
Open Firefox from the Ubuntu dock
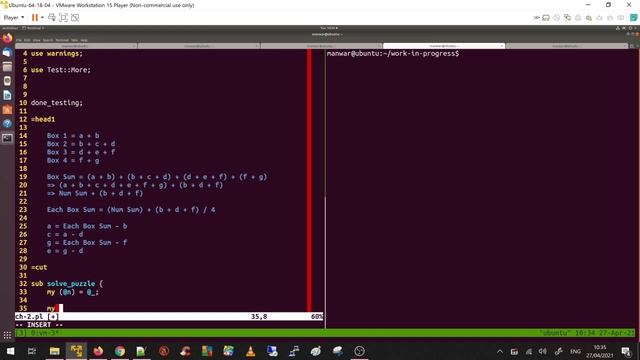click(x=7, y=38)
